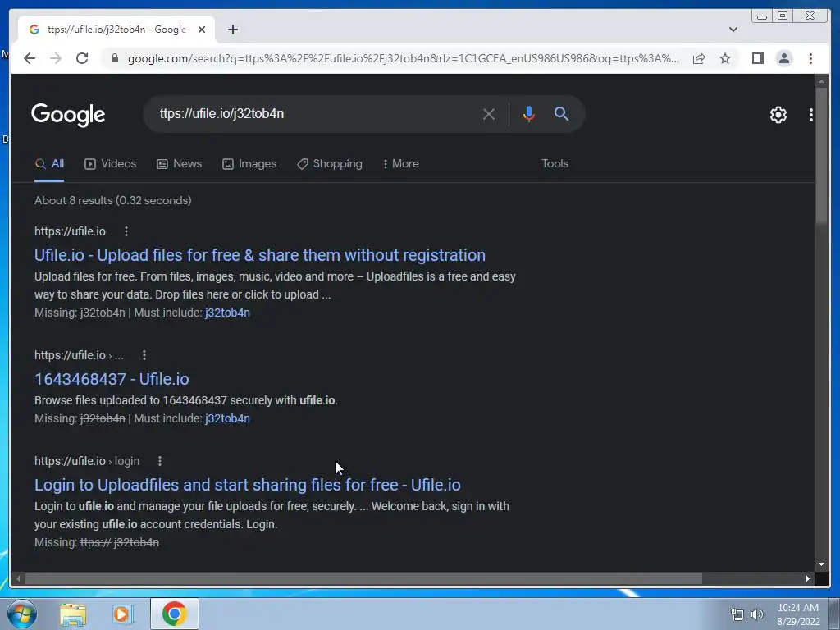
Task: Switch to the Videos tab
Action: pyautogui.click(x=111, y=164)
